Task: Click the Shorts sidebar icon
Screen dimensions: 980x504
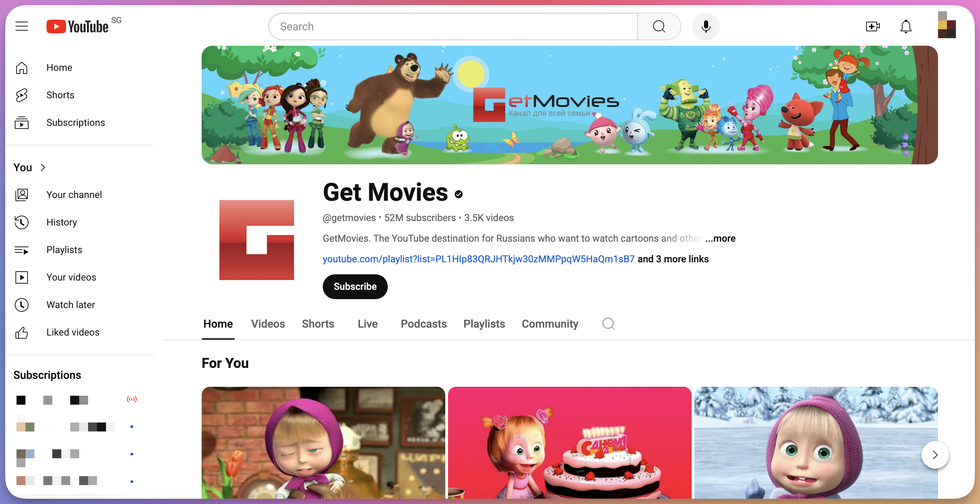Action: (x=22, y=95)
